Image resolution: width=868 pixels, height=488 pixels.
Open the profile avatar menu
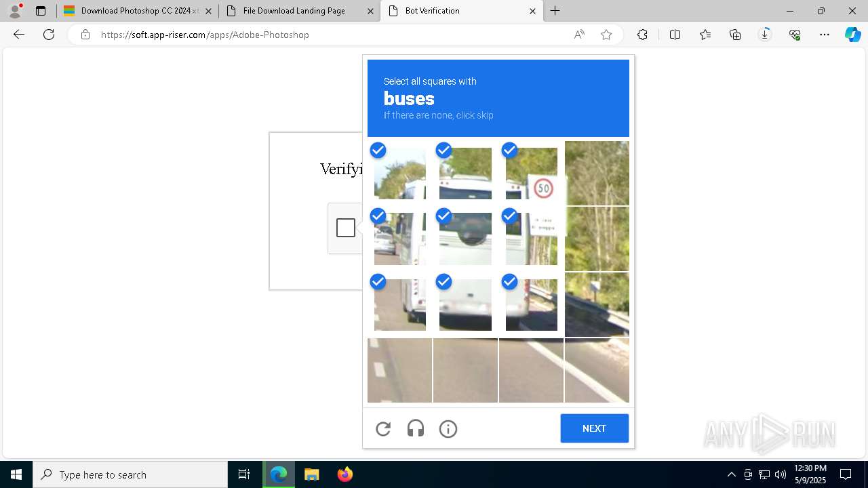[x=15, y=11]
